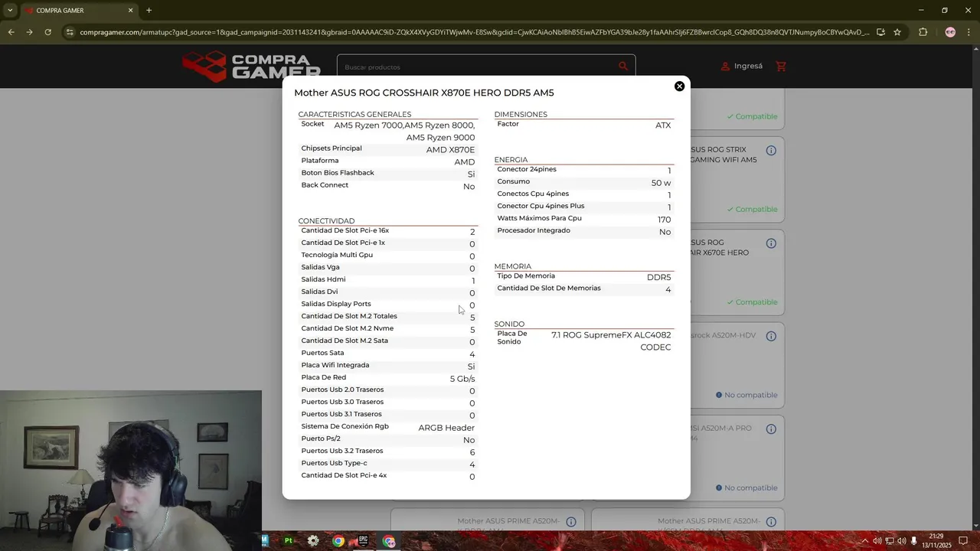Screen dimensions: 980x551
Task: Click 'Puertos Usb Type-c' label
Action: point(334,463)
